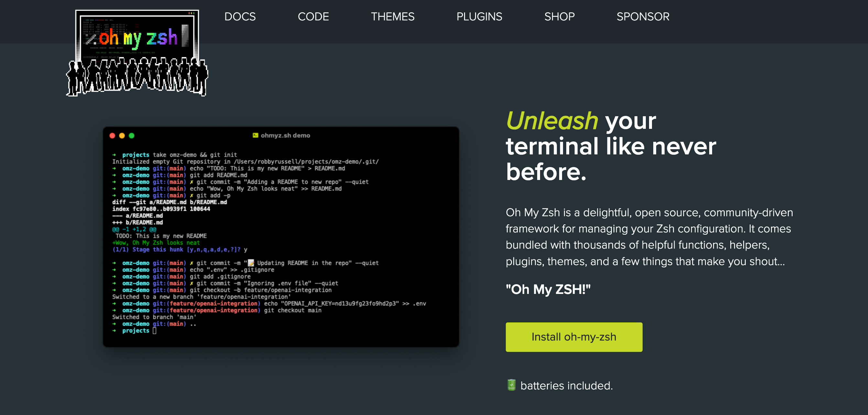The image size is (868, 415).
Task: Click the 'git checkout -b feature/openai-integration' command
Action: click(x=260, y=290)
